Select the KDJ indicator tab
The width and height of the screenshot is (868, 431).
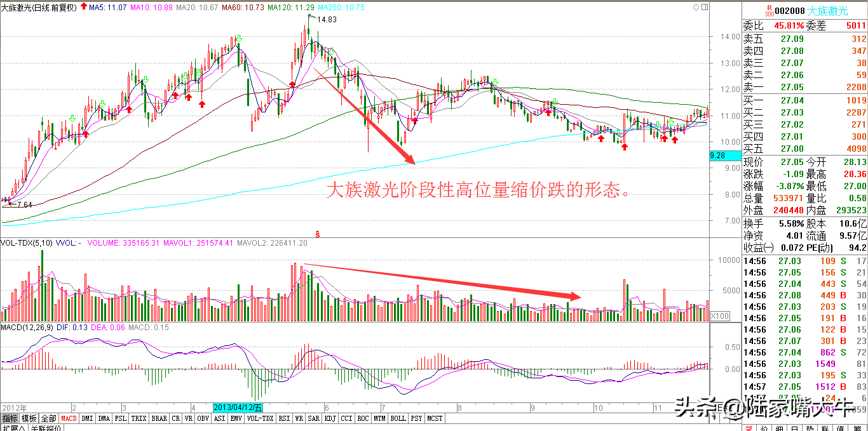[330, 418]
